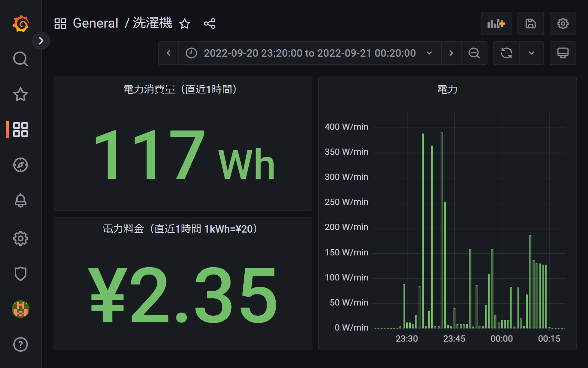Screen dimensions: 588x368
Task: Open the refresh interval dropdown arrow
Action: point(531,53)
